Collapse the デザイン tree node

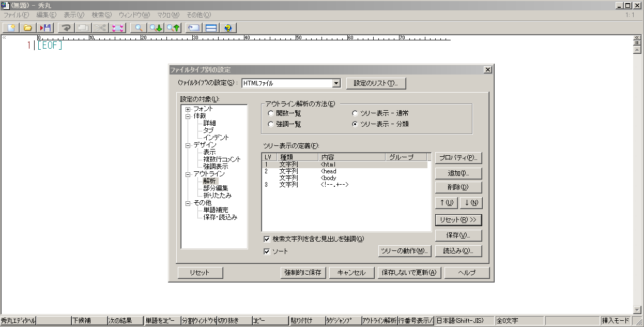click(x=188, y=145)
